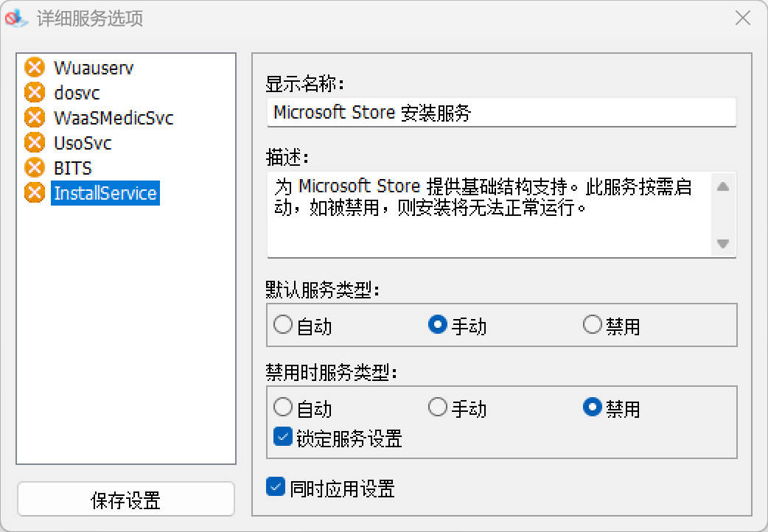Click the orange X icon beside InstallService
The height and width of the screenshot is (532, 768).
pyautogui.click(x=35, y=193)
